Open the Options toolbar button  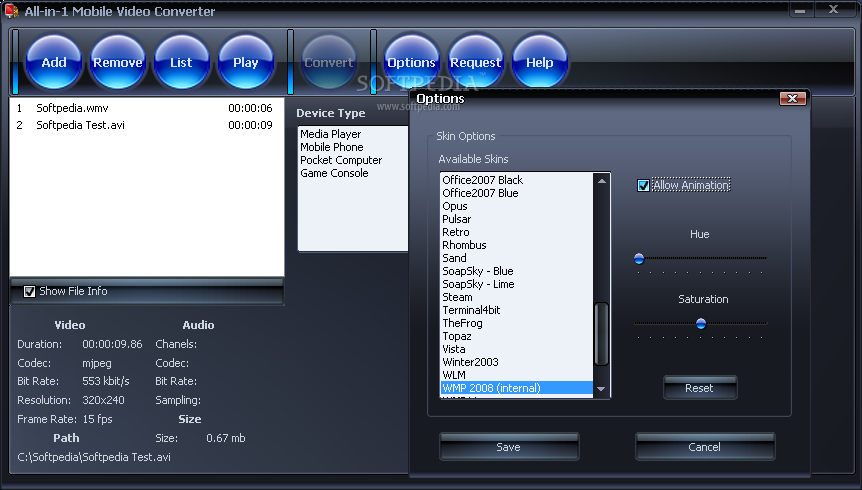coord(411,62)
